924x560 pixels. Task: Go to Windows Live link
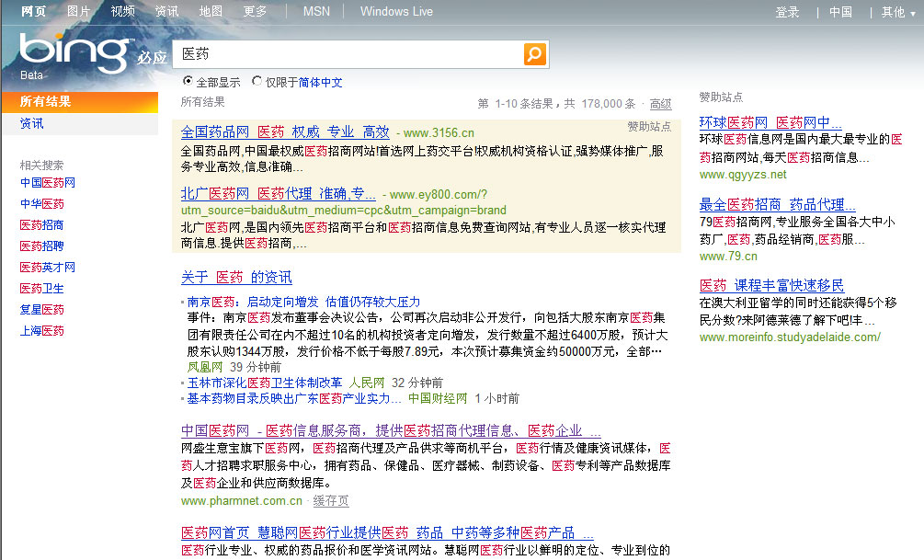(396, 11)
